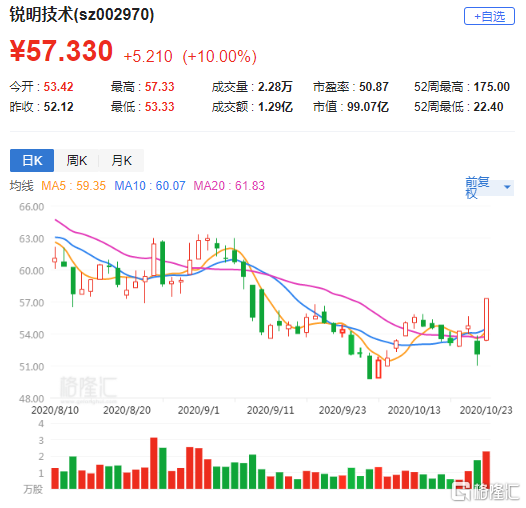Click the 成交额 value 1.29亿
The height and width of the screenshot is (508, 526).
coord(275,107)
